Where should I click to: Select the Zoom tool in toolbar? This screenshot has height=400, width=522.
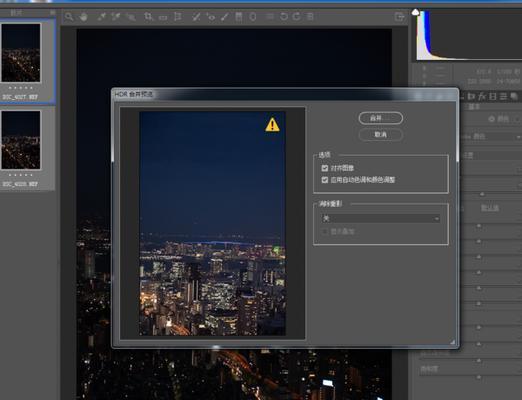click(69, 17)
